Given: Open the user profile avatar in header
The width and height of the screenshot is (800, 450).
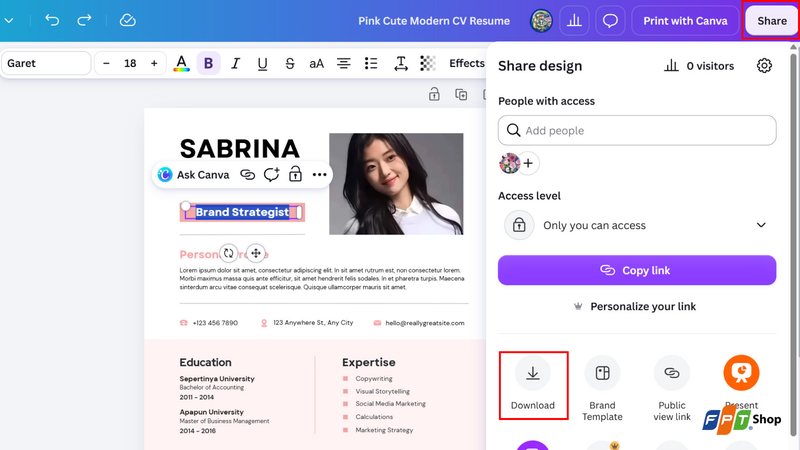Looking at the screenshot, I should [x=541, y=20].
